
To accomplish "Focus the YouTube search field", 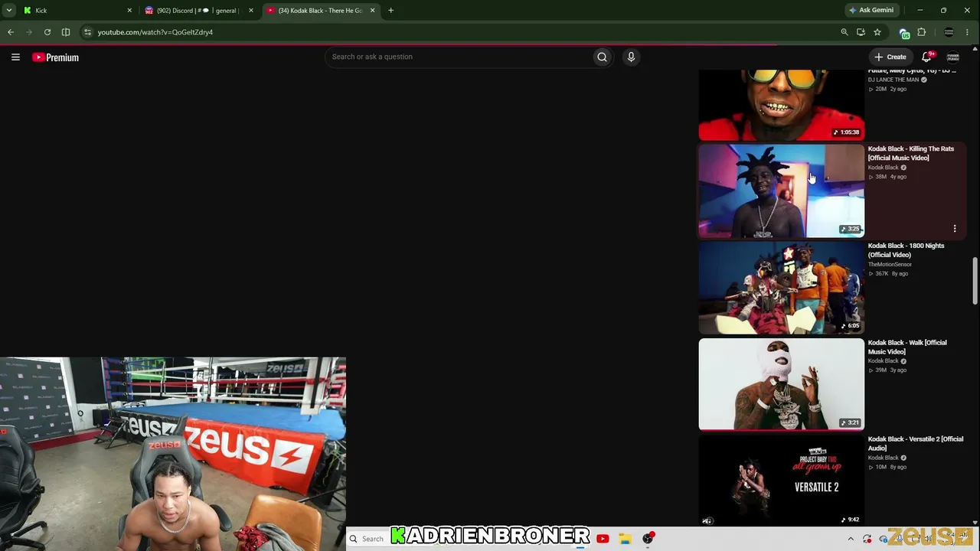I will pos(459,57).
